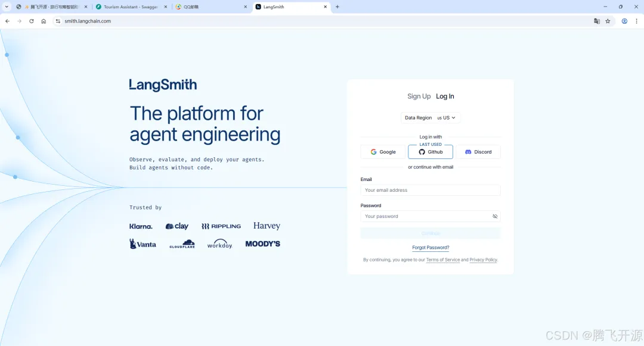Viewport: 644px width, 346px height.
Task: Click the Rippling logo
Action: [221, 226]
